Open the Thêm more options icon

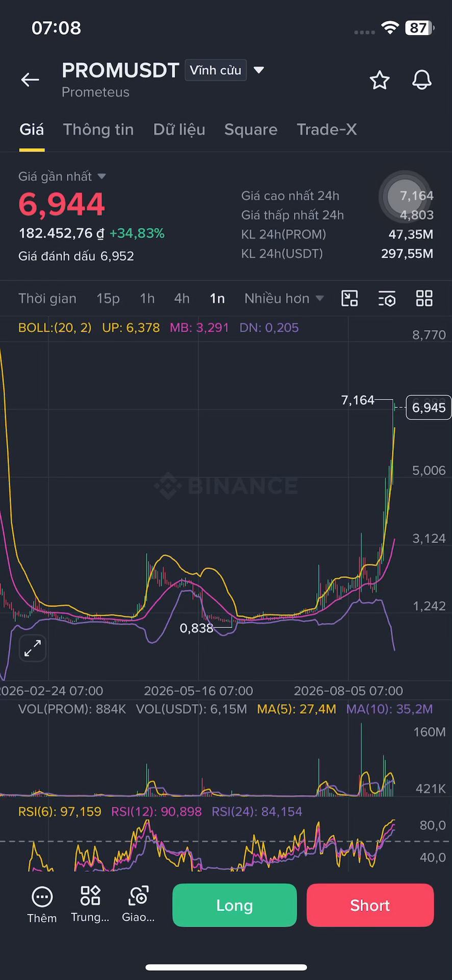pos(42,905)
